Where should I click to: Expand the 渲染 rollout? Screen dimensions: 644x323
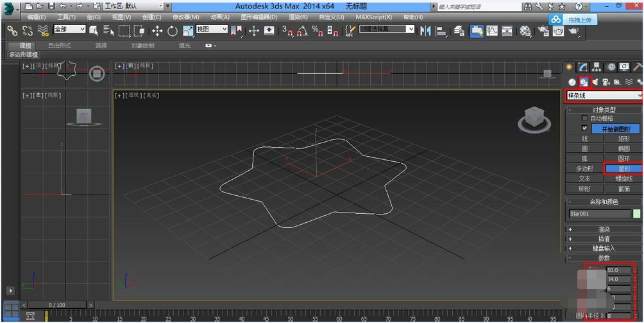click(604, 229)
